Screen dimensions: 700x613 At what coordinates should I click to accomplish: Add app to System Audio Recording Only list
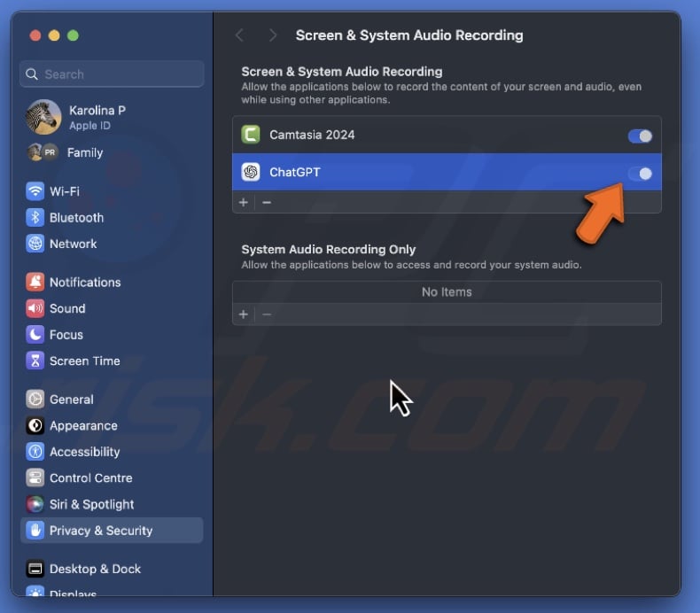point(244,314)
